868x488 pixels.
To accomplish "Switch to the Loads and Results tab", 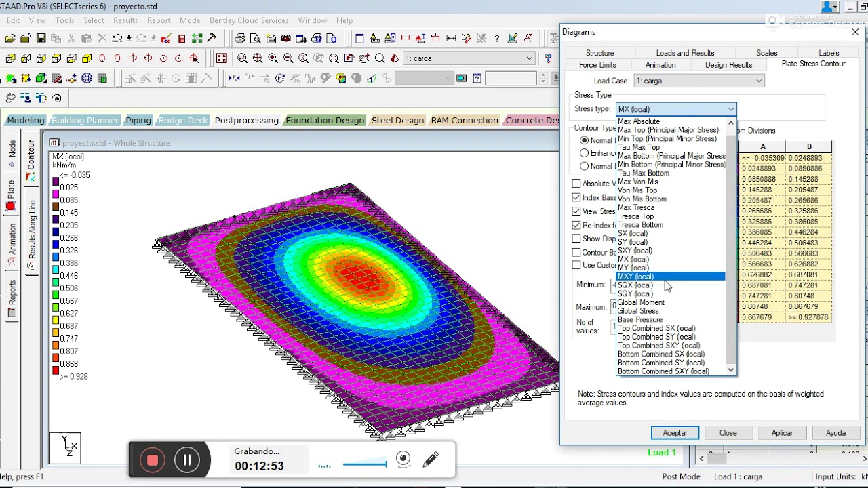I will 685,53.
